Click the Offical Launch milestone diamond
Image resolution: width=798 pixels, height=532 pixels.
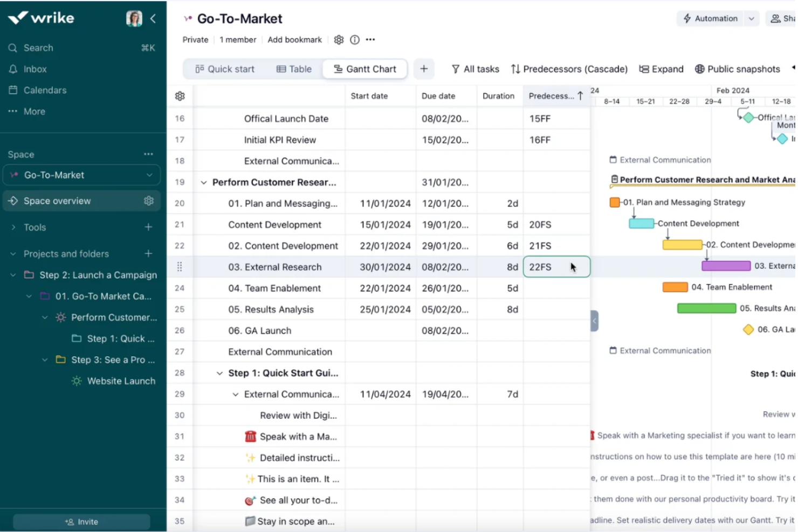coord(748,117)
